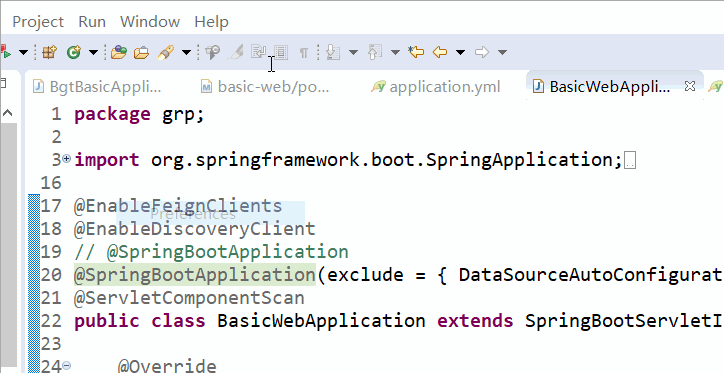The image size is (724, 373).
Task: Open the Project menu
Action: tap(38, 22)
